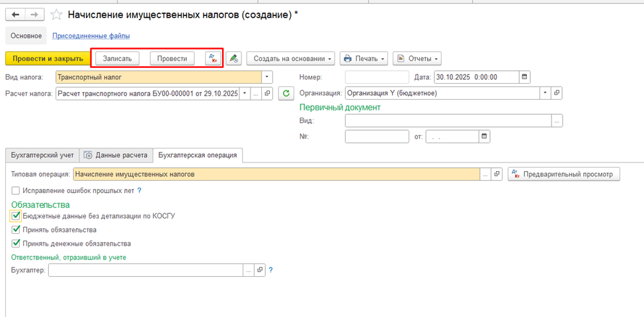This screenshot has width=644, height=317.
Task: Focus the 'от' date input field
Action: 453,137
